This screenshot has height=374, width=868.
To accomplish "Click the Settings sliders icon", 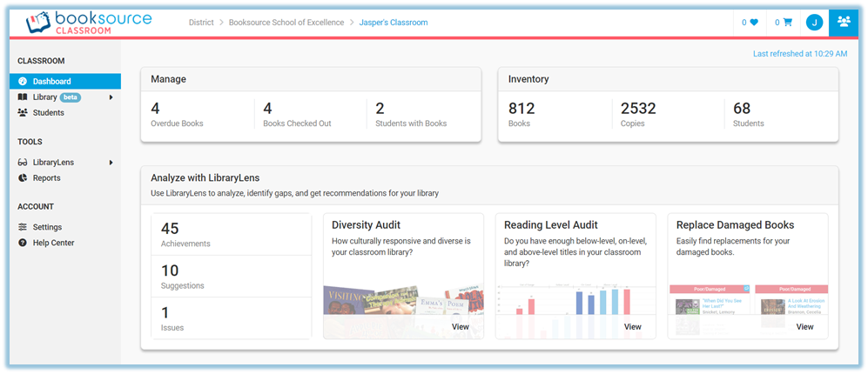I will (x=23, y=227).
